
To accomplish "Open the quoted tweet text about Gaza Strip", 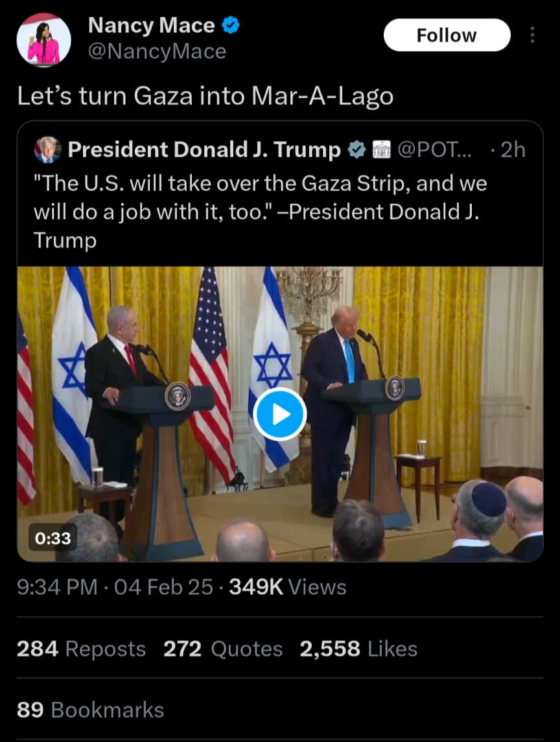I will tap(261, 211).
